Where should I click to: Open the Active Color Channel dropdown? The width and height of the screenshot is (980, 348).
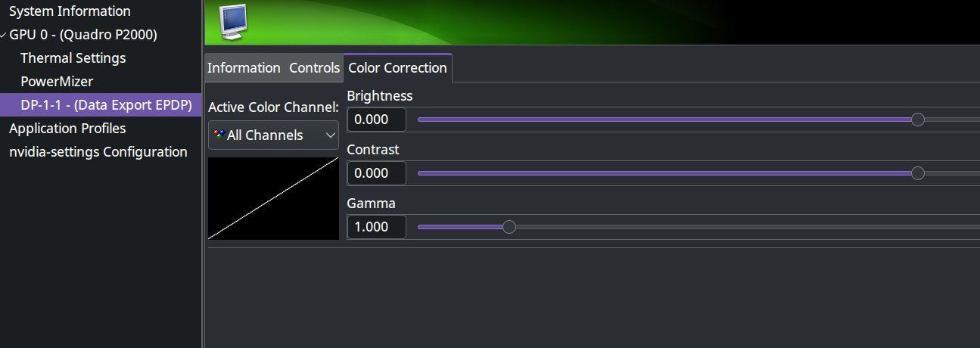[273, 135]
